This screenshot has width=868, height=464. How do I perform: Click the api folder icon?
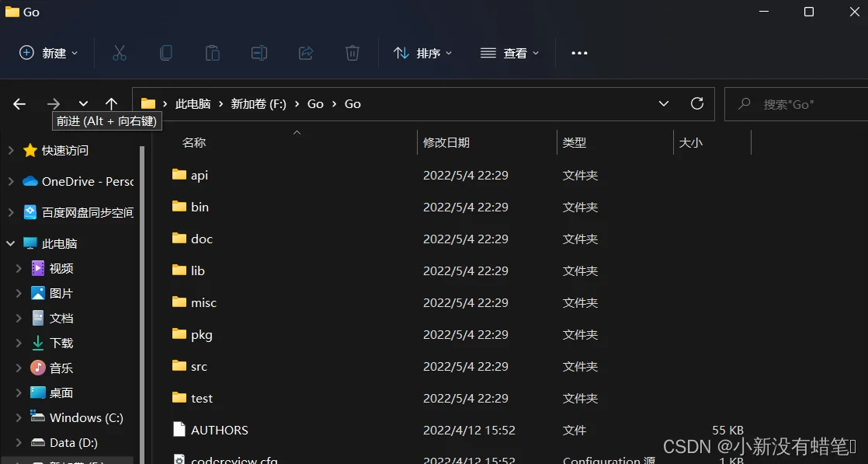click(x=179, y=175)
